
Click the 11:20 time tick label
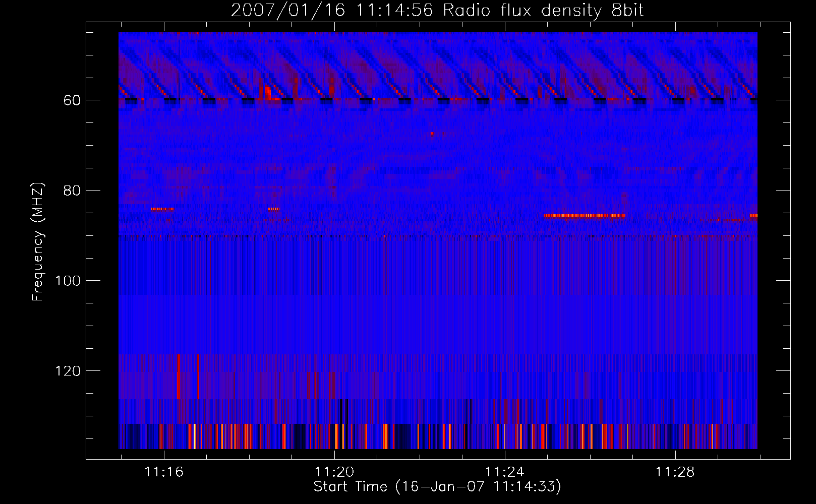(x=334, y=472)
